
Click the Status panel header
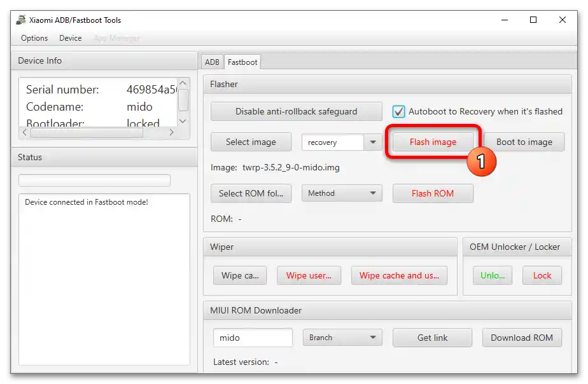[x=104, y=157]
